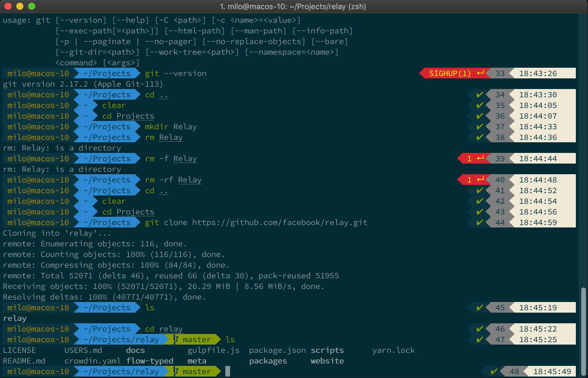
Task: Click the return arrow icon on line 39
Action: [x=481, y=158]
